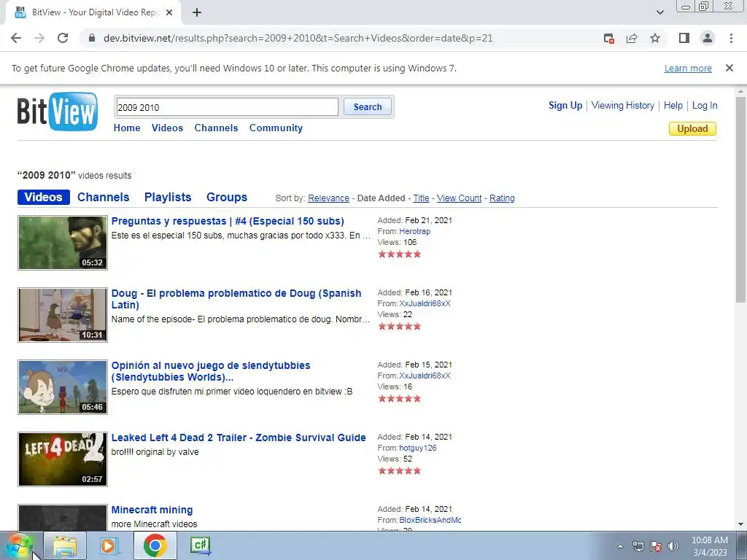The height and width of the screenshot is (560, 747).
Task: Open the Doug El problema problematico title
Action: coord(236,299)
